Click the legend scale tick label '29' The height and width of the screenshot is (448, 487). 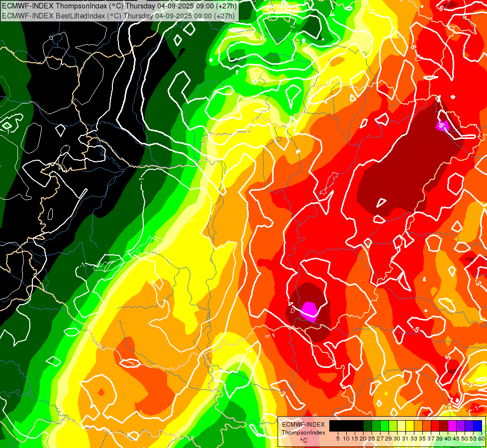389,439
